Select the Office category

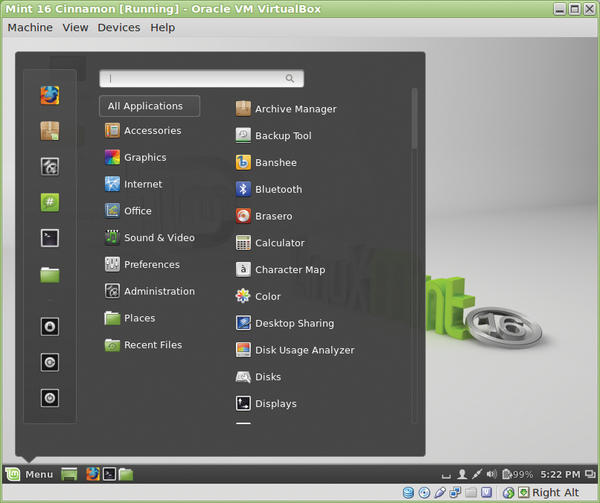(x=128, y=211)
